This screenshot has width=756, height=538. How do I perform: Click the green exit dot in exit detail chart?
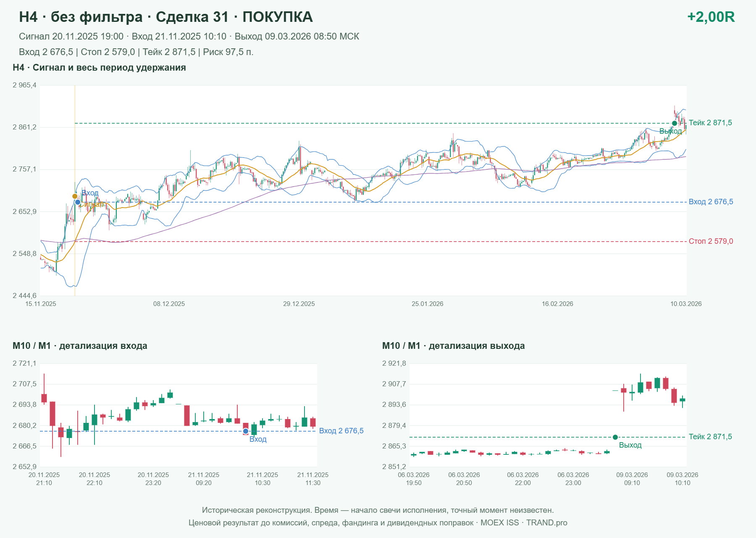click(615, 437)
